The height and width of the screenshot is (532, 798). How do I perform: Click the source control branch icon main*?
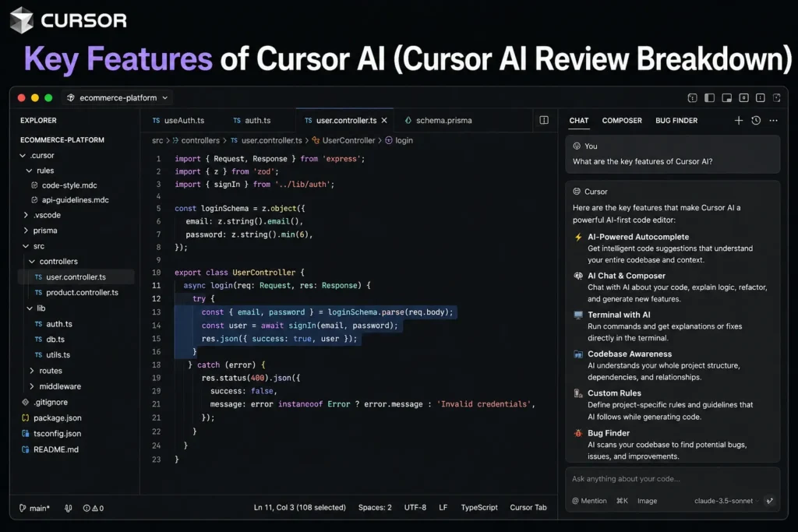(34, 508)
